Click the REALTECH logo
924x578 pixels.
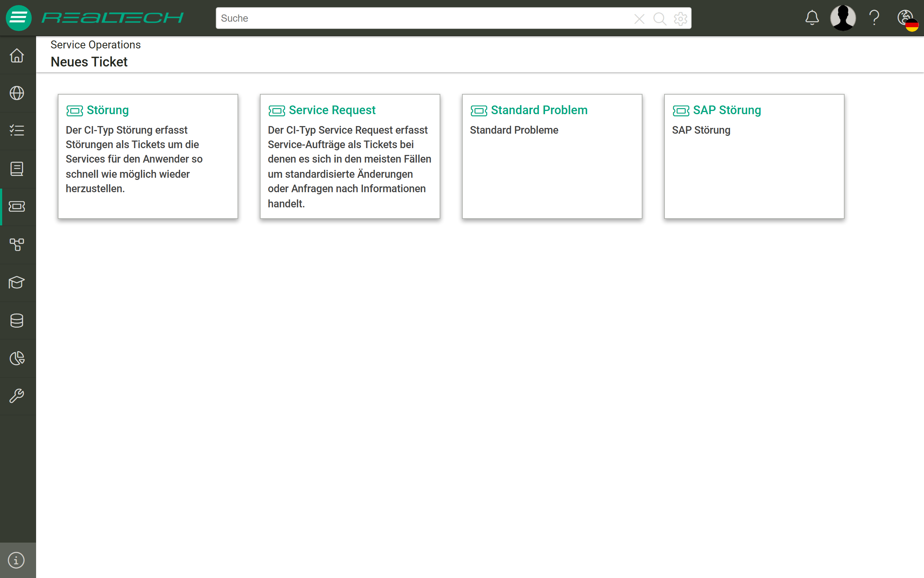[x=113, y=18]
